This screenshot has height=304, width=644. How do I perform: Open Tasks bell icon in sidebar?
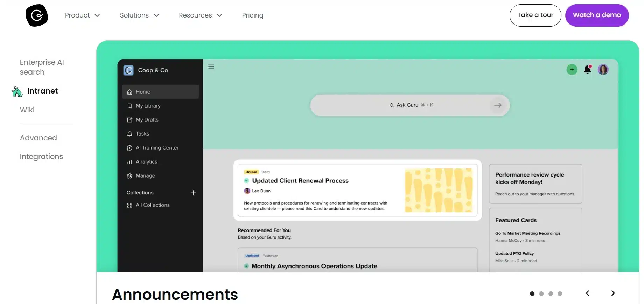129,134
